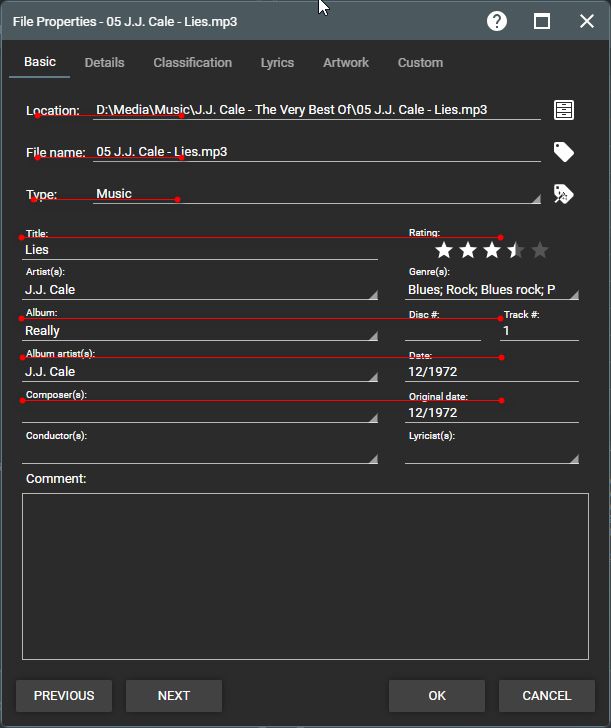Screen dimensions: 611x728
Task: Maximize the File Properties window
Action: (x=542, y=21)
